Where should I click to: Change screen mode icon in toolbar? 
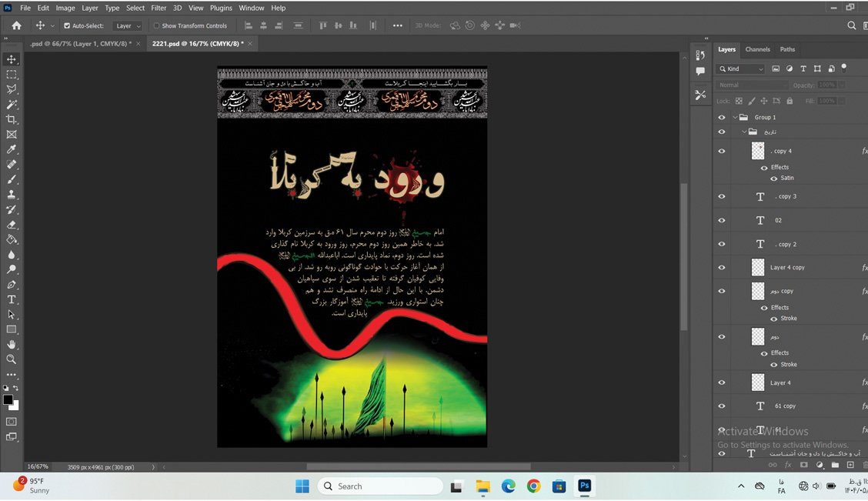(11, 437)
